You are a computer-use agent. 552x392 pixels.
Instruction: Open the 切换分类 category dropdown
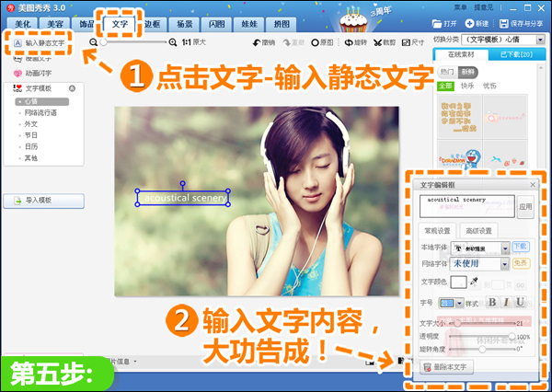(540, 40)
